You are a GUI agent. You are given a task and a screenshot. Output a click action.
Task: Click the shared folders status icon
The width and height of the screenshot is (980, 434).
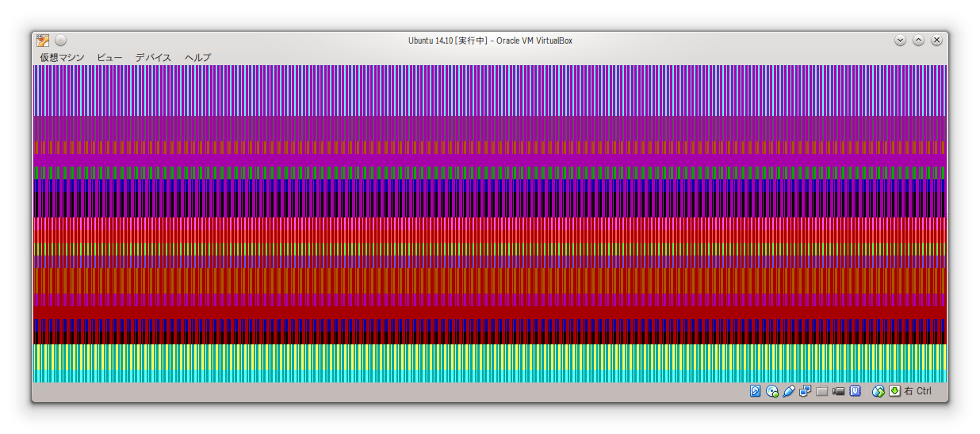coord(822,391)
